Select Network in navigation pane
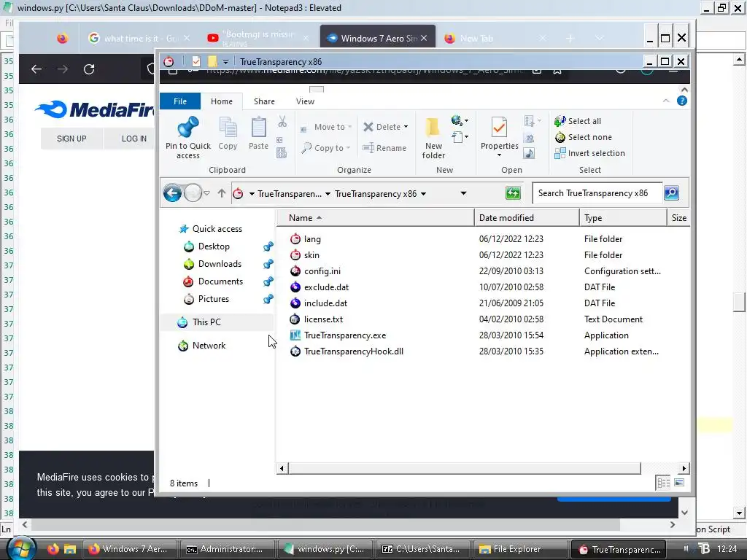Screen dimensions: 747x560 [x=209, y=346]
